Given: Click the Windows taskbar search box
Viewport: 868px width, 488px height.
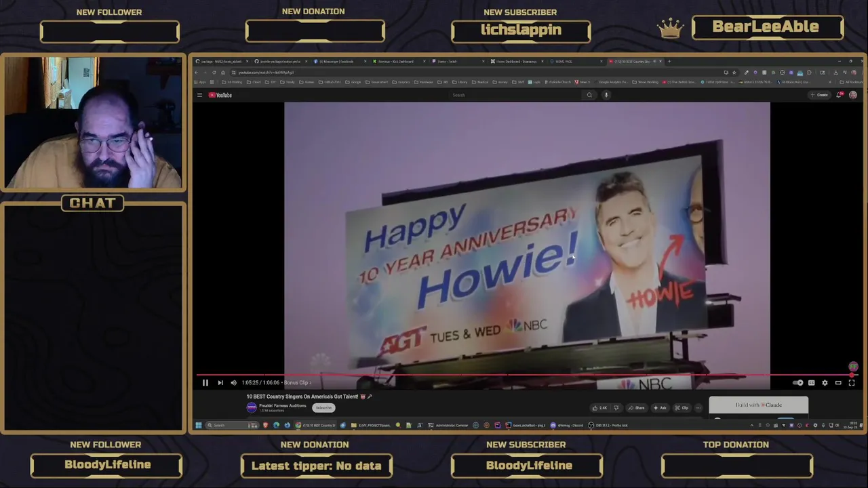Looking at the screenshot, I should pos(231,426).
